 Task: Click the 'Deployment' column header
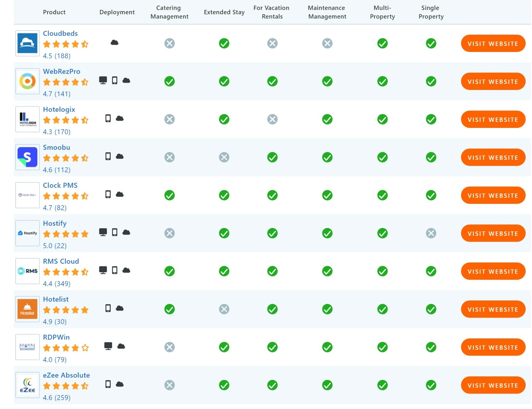[117, 12]
